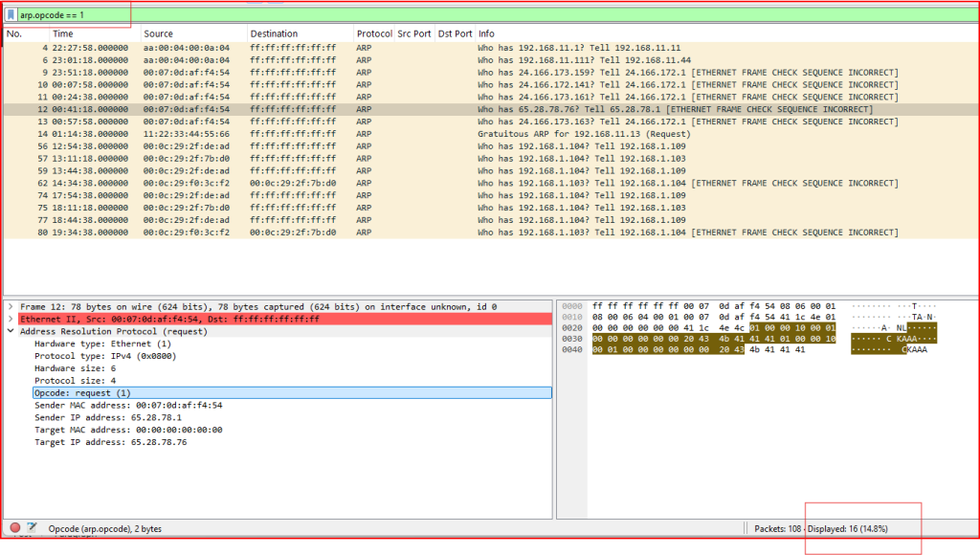Select packet 56 at time 12:54:38

491,146
